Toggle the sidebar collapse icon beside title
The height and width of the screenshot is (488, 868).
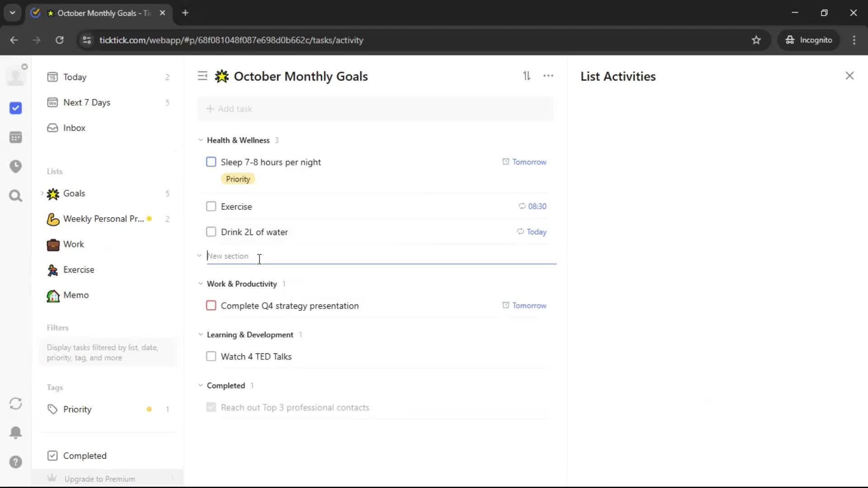coord(203,76)
